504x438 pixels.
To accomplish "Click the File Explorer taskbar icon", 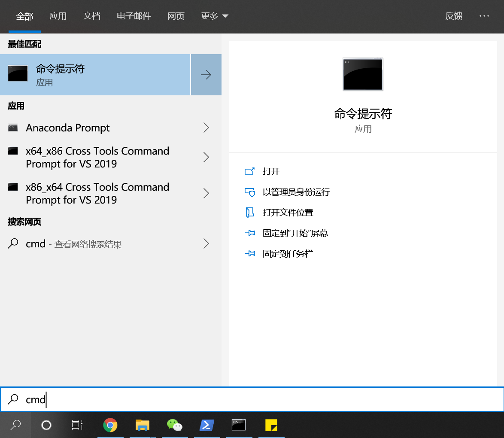I will tap(143, 425).
